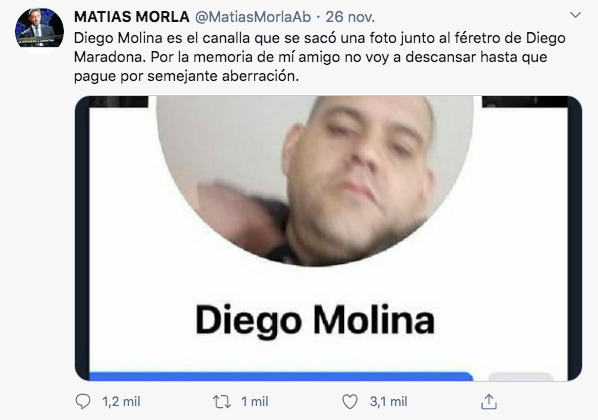Viewport: 598px width, 420px height.
Task: Click the share upload icon
Action: tap(489, 402)
